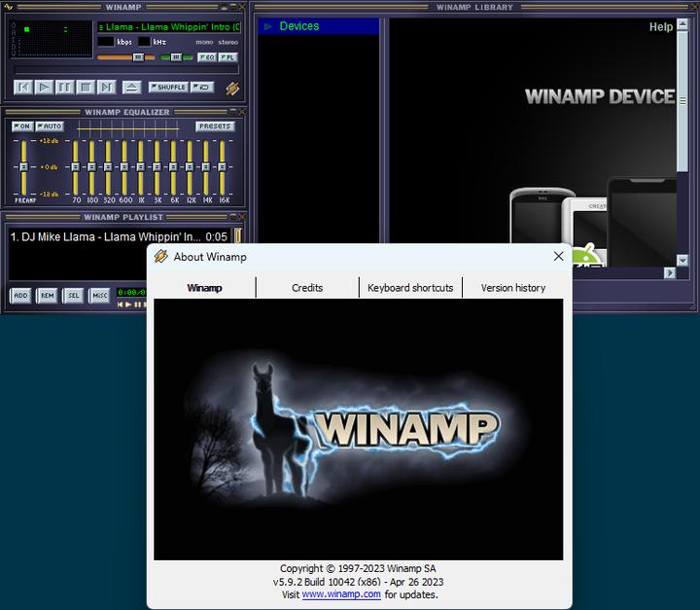The image size is (700, 610).
Task: Click the Eject open file button
Action: [x=132, y=88]
